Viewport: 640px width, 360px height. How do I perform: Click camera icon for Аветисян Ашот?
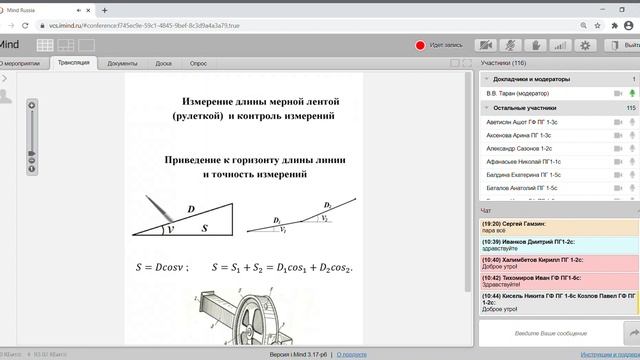pos(618,122)
